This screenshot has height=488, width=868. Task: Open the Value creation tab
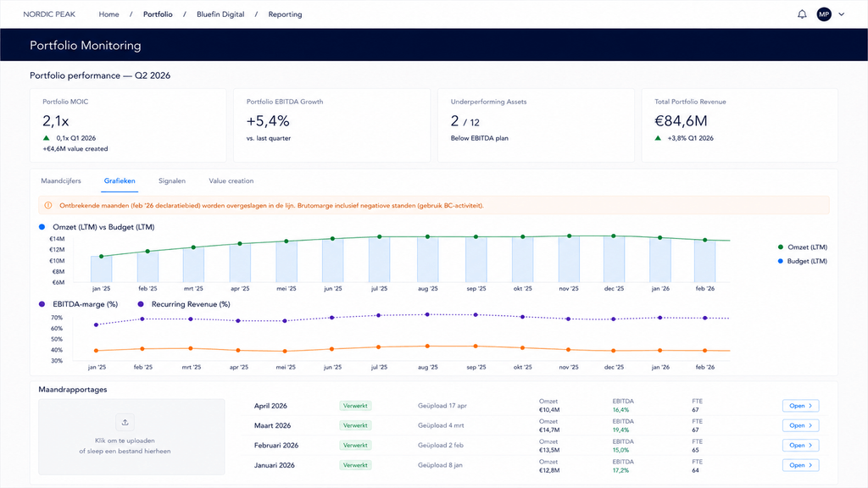231,181
